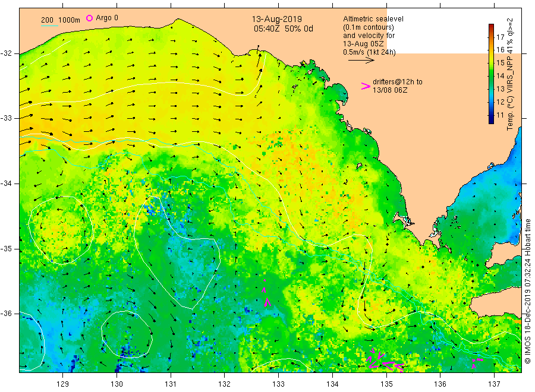Click longitude label 129

pyautogui.click(x=63, y=384)
